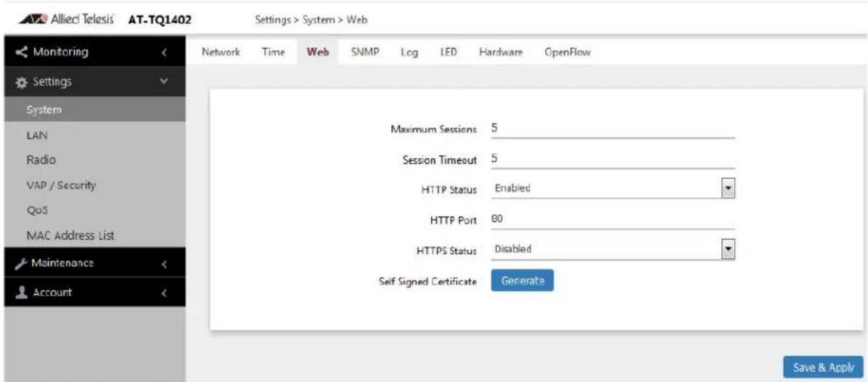
Task: Click the HTTP Port input field
Action: click(613, 219)
